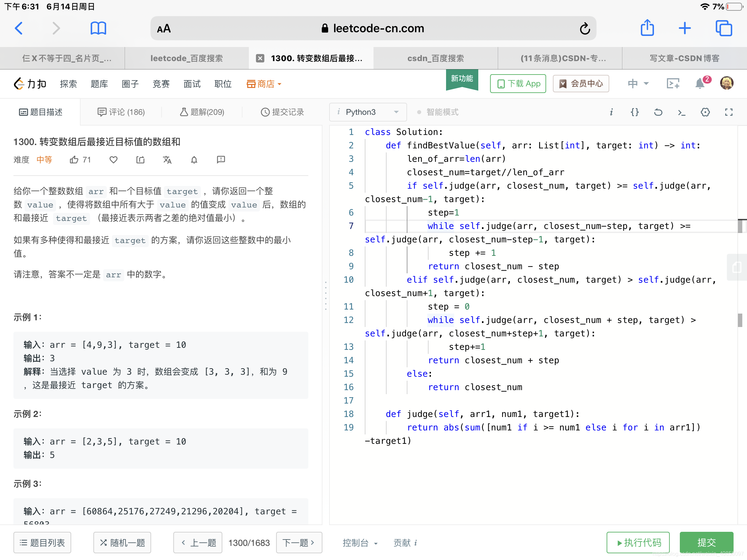The height and width of the screenshot is (560, 747).
Task: Go back with Safari back arrow
Action: coord(19,28)
